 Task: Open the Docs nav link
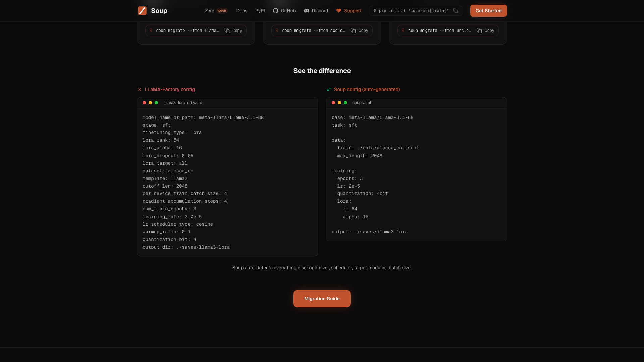point(241,11)
